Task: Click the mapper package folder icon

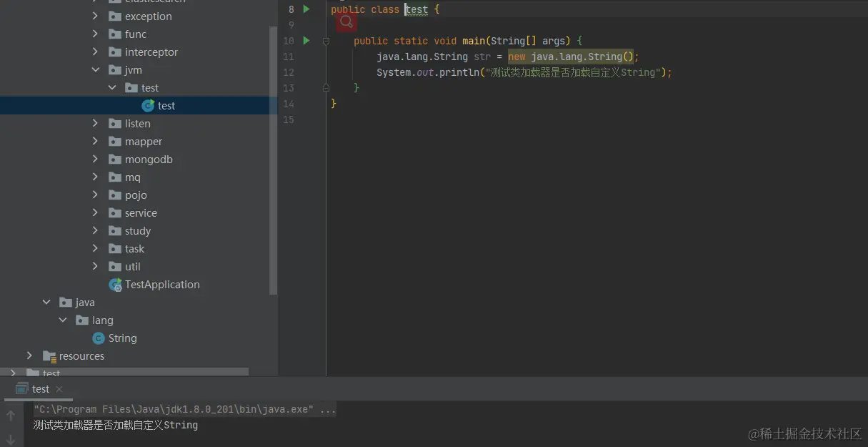Action: (114, 142)
